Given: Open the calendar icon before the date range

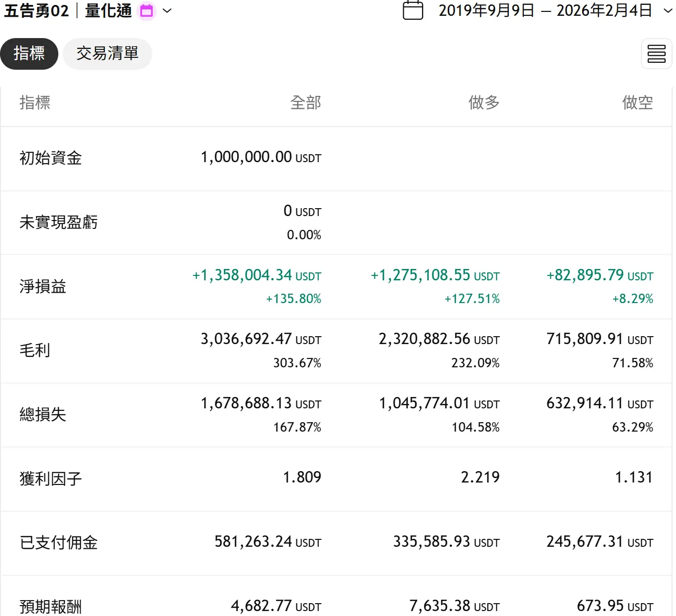Looking at the screenshot, I should coord(413,10).
